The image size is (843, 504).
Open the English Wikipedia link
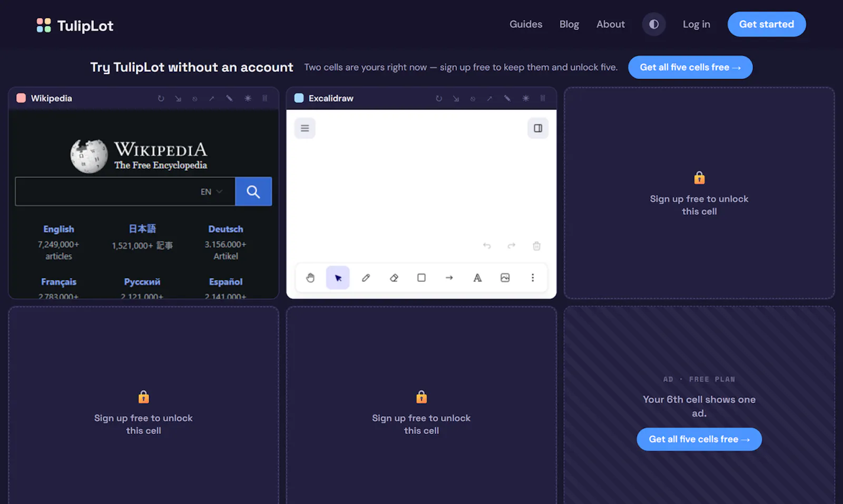[58, 229]
